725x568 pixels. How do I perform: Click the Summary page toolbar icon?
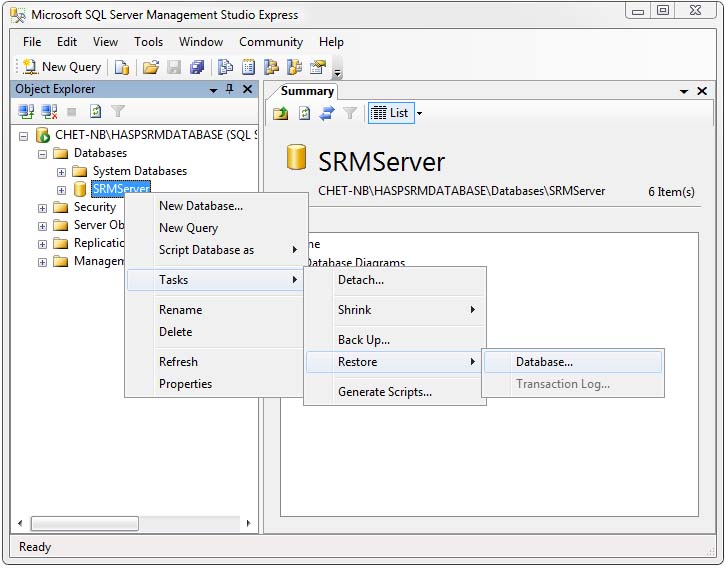pyautogui.click(x=248, y=68)
